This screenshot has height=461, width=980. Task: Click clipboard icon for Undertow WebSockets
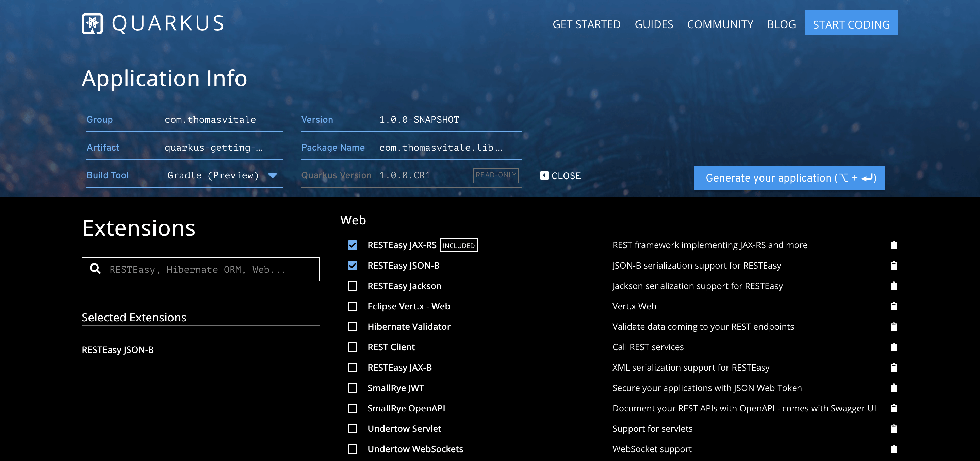click(893, 449)
